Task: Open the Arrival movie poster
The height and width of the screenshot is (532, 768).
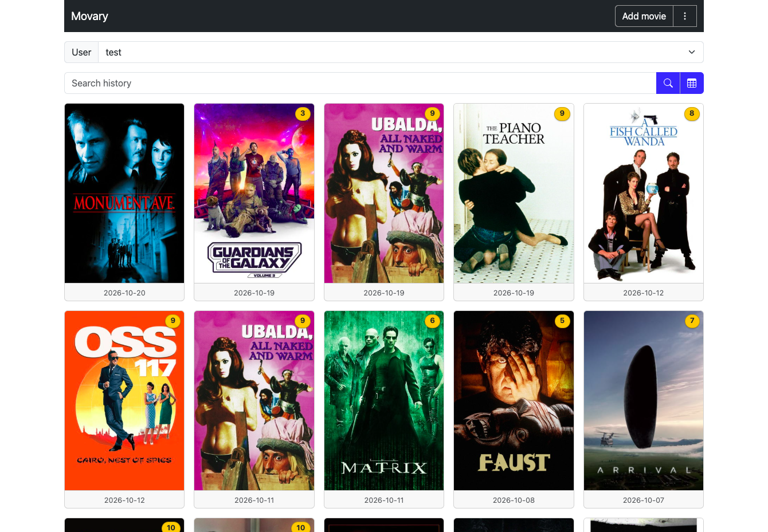Action: point(644,401)
